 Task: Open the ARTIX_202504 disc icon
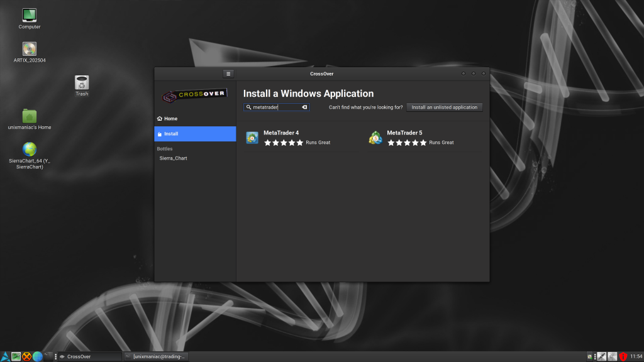(x=29, y=49)
